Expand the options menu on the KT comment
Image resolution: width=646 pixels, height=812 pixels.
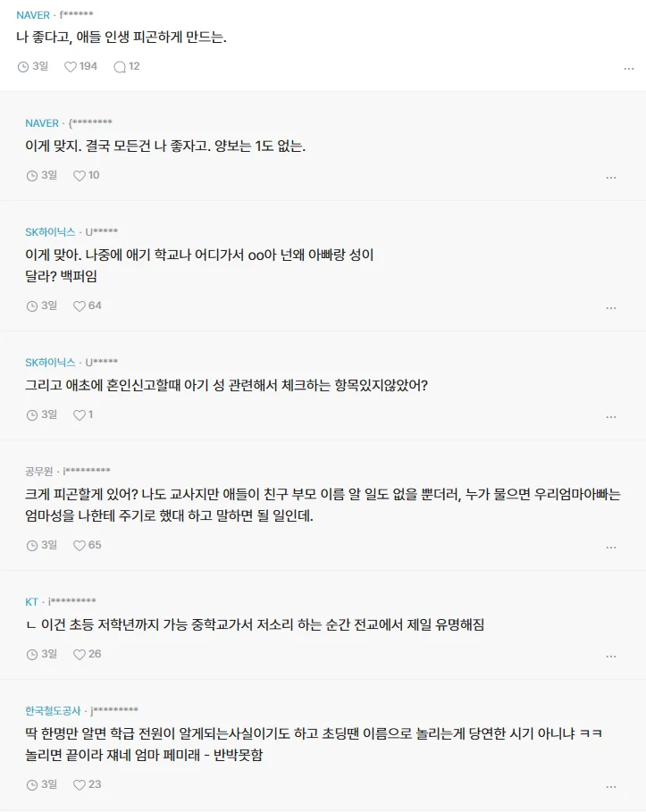tap(611, 655)
